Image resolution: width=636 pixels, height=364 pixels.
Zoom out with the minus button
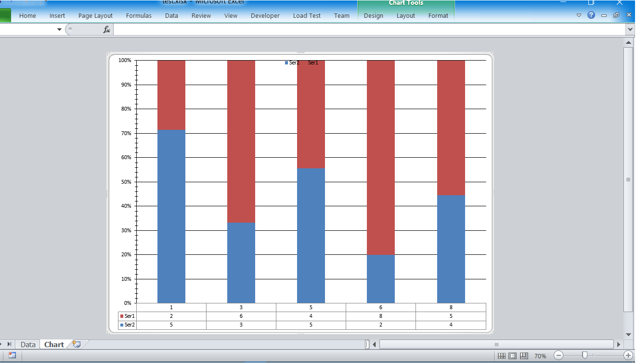point(559,356)
